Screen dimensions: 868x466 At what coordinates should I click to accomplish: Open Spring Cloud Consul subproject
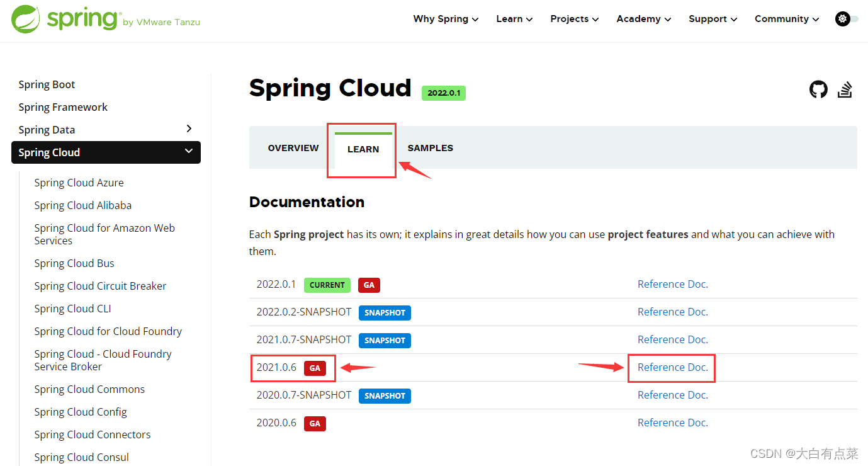[x=82, y=457]
